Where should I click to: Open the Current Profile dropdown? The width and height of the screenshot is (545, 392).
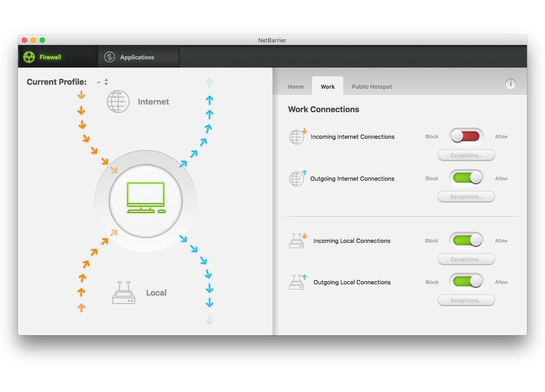pyautogui.click(x=103, y=82)
